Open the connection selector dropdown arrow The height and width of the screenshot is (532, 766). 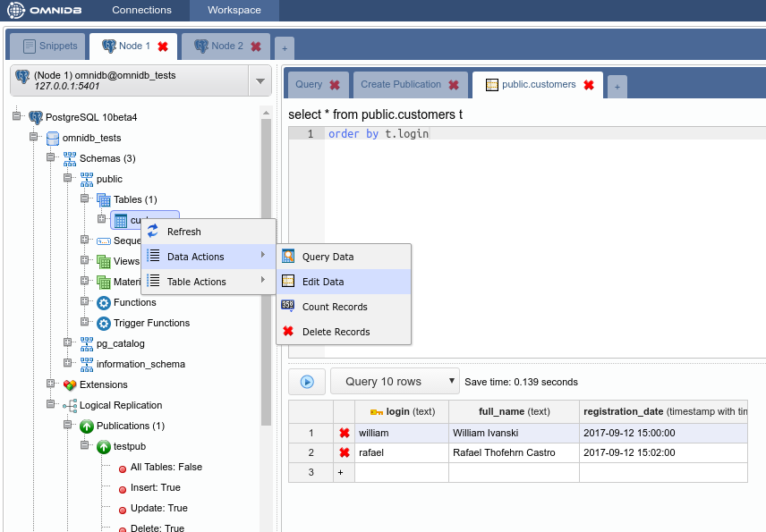(x=260, y=81)
